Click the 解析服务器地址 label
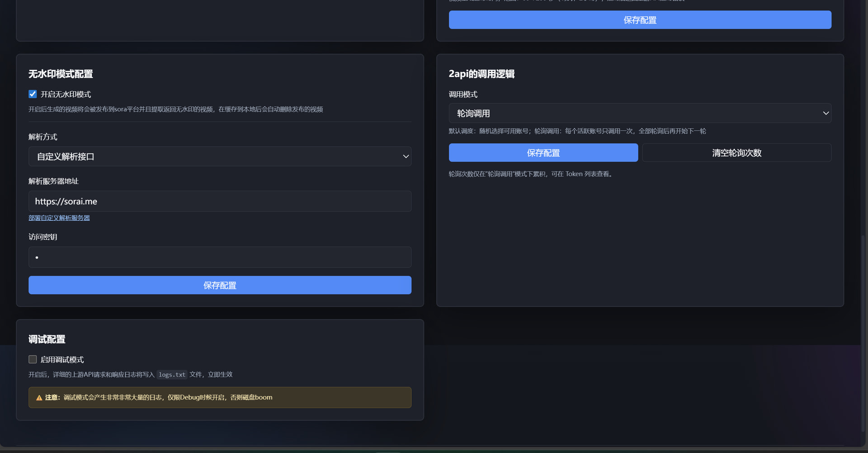 [x=53, y=181]
